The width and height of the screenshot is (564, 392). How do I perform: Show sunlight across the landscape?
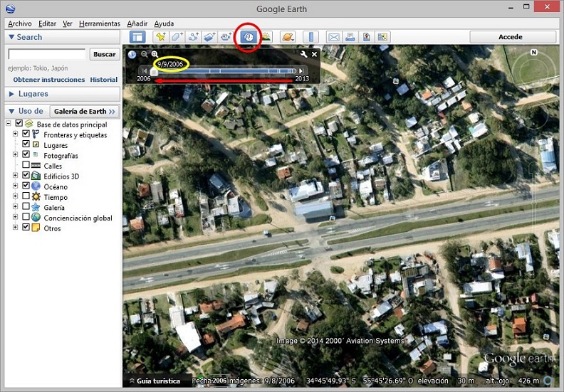click(x=266, y=37)
